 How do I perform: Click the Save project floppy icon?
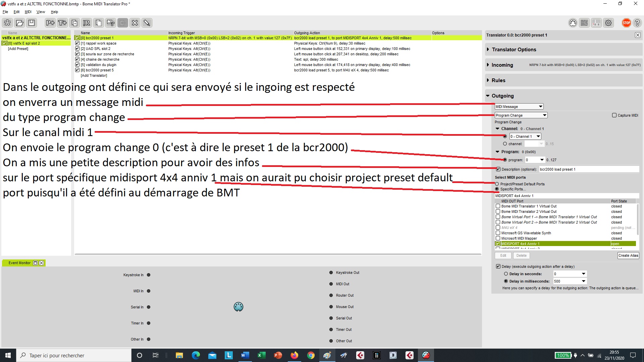coord(32,23)
